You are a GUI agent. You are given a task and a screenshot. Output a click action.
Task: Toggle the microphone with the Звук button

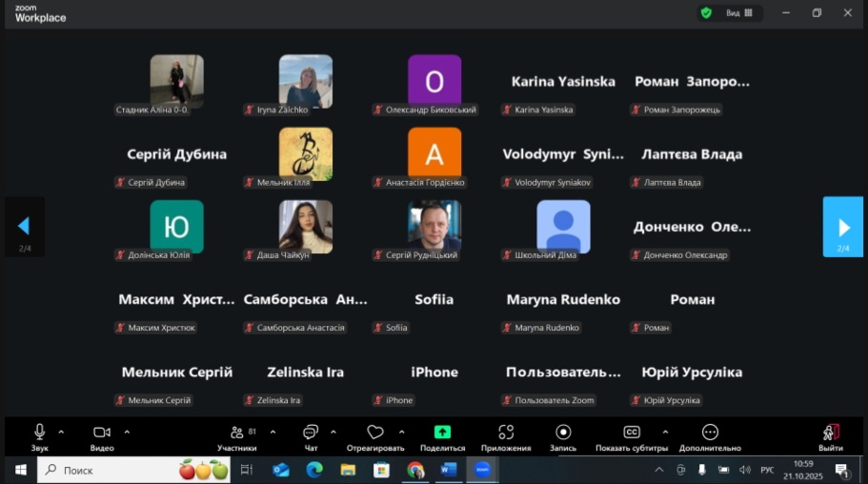point(40,433)
